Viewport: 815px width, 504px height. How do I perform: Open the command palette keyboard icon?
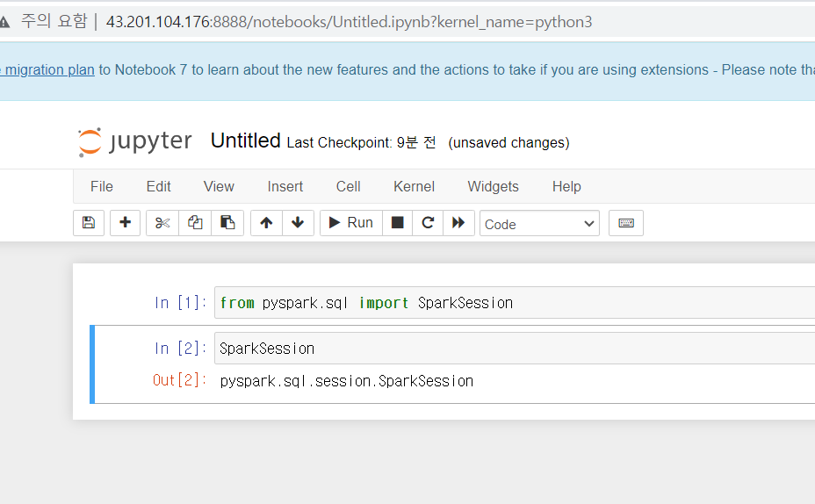tap(626, 223)
